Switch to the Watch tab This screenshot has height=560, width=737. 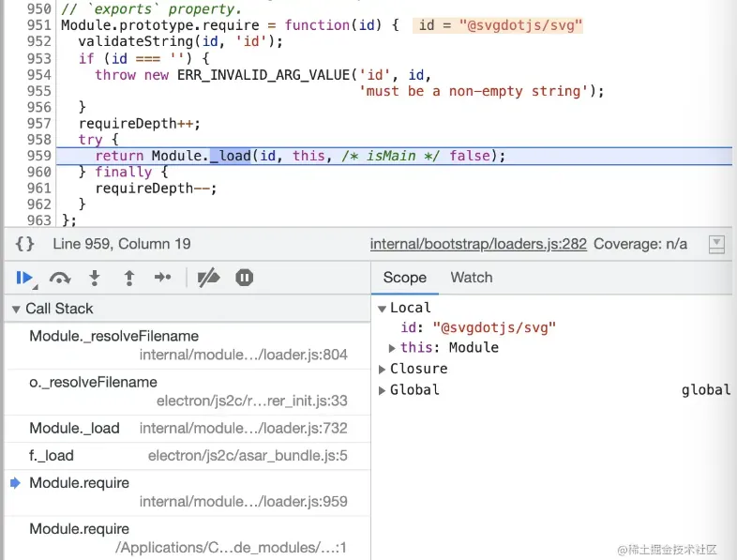[x=472, y=278]
